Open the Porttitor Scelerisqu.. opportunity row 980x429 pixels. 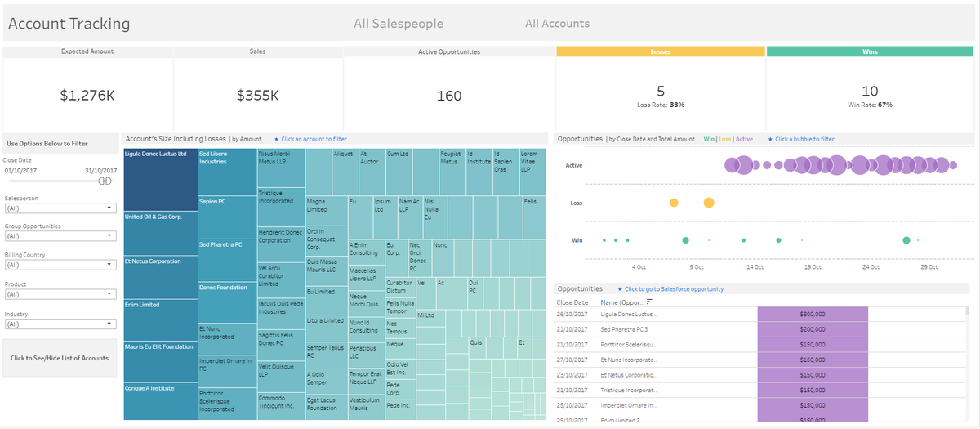[629, 344]
